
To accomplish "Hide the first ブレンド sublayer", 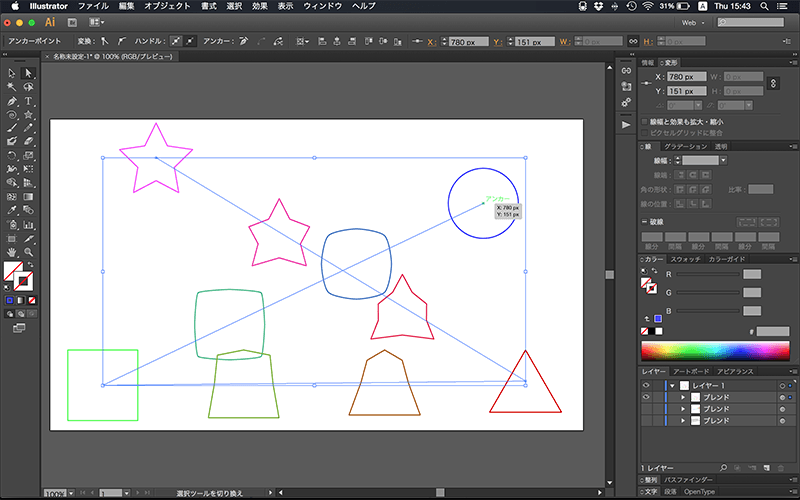I will coord(646,397).
